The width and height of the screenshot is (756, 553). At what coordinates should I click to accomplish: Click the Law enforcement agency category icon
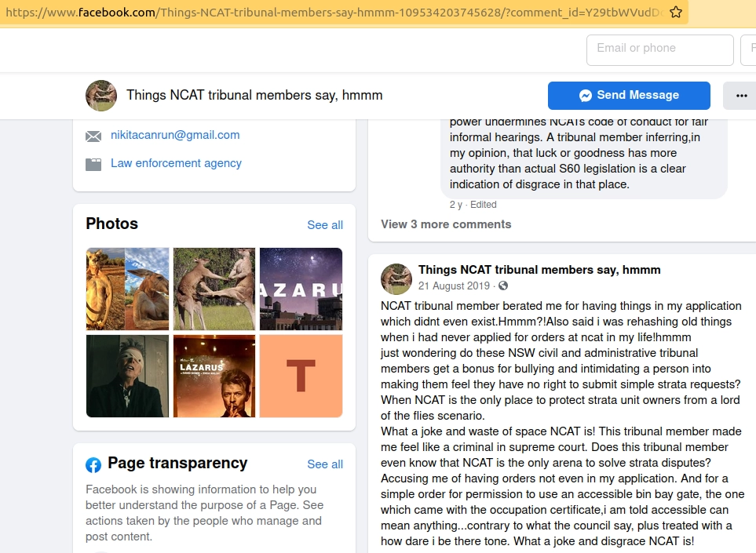point(93,164)
